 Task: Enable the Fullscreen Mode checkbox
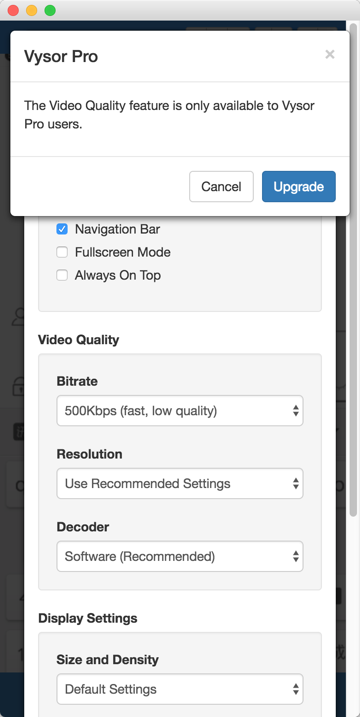click(x=62, y=252)
